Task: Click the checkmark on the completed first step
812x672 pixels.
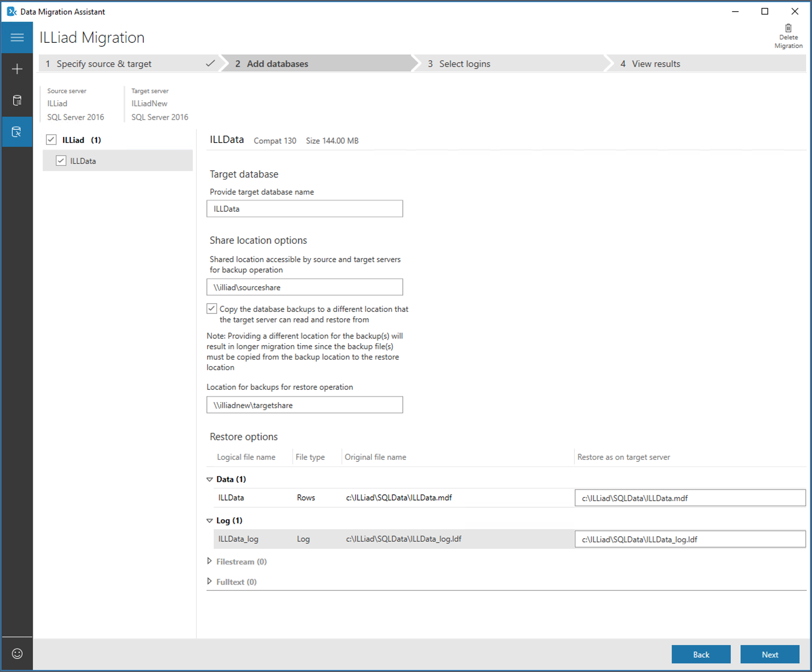Action: coord(210,64)
